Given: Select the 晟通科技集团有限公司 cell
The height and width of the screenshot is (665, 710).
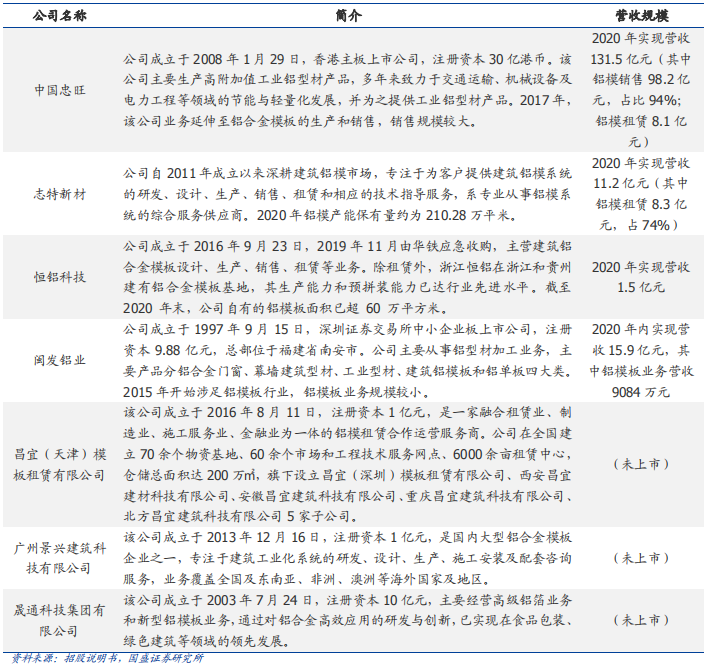Looking at the screenshot, I should click(59, 620).
